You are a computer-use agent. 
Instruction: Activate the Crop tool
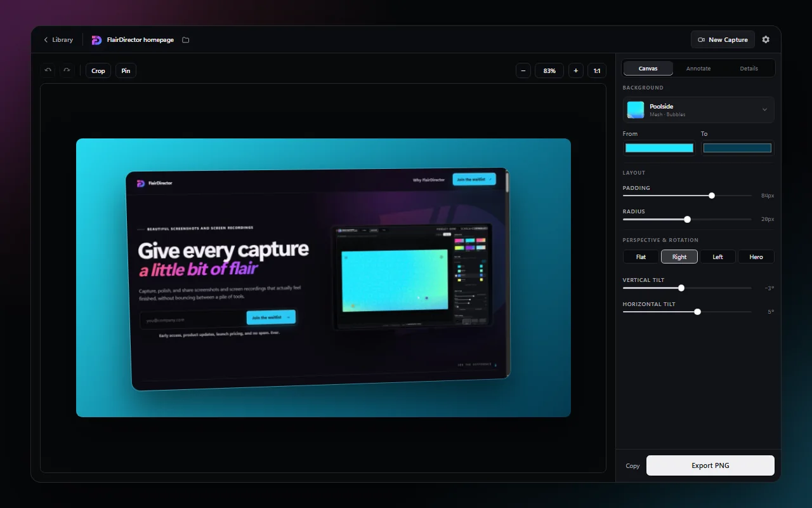pos(98,70)
